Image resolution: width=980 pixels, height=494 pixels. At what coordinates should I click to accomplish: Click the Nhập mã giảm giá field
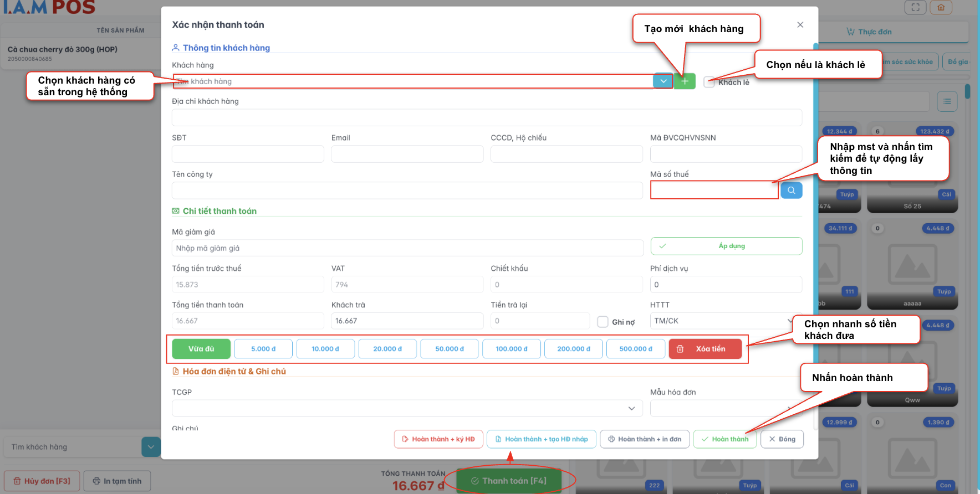click(407, 248)
